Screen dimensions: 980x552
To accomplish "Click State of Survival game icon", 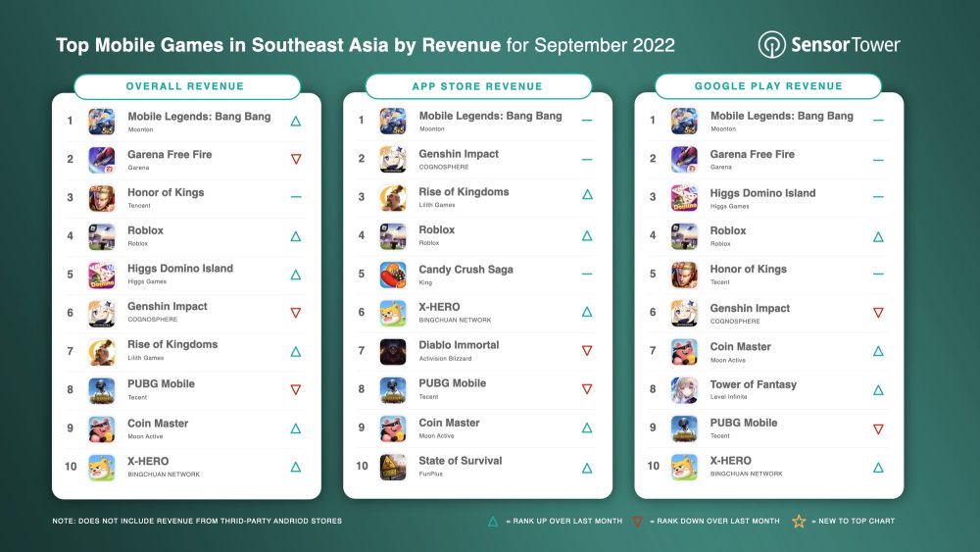I will (x=393, y=467).
